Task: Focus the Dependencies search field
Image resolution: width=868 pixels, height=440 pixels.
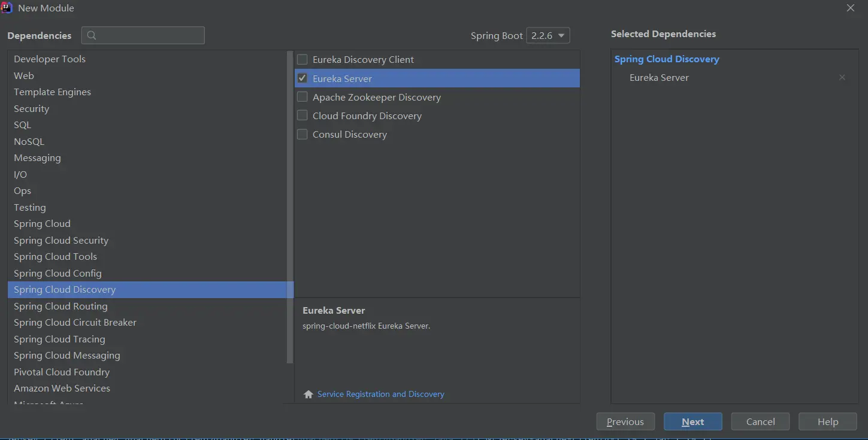Action: point(143,35)
